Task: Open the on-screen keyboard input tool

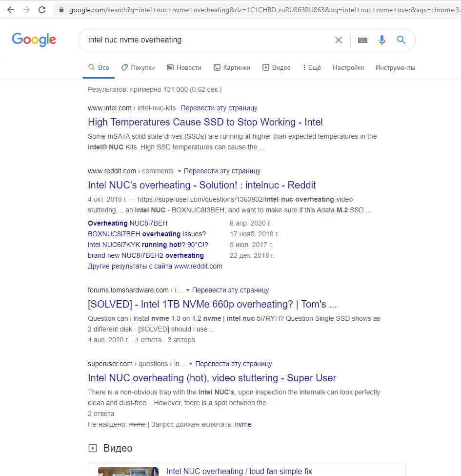Action: pyautogui.click(x=362, y=40)
